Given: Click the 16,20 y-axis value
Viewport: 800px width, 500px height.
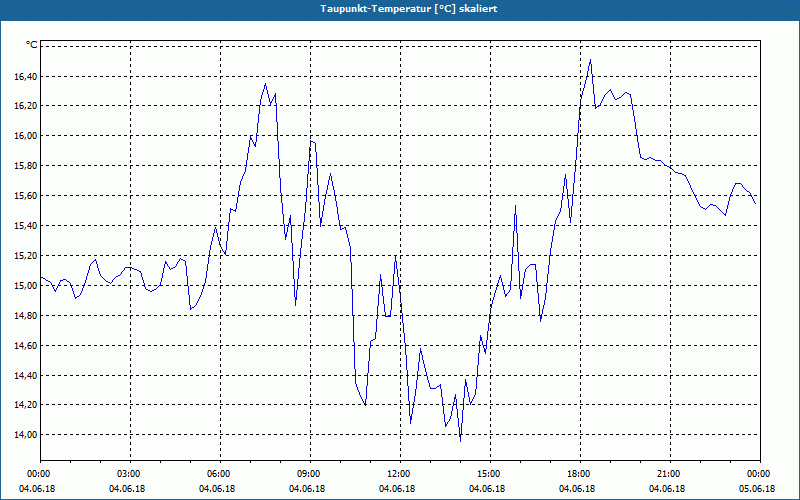Looking at the screenshot, I should (24, 106).
